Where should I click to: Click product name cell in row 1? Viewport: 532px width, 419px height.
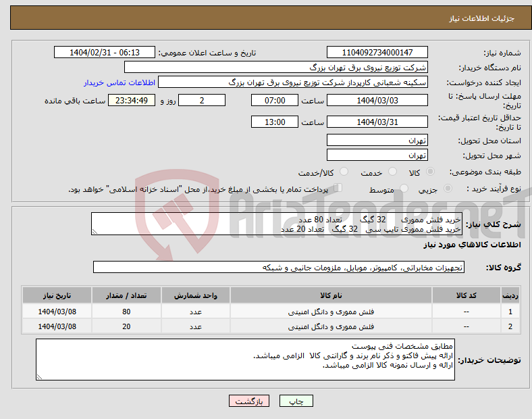331,312
